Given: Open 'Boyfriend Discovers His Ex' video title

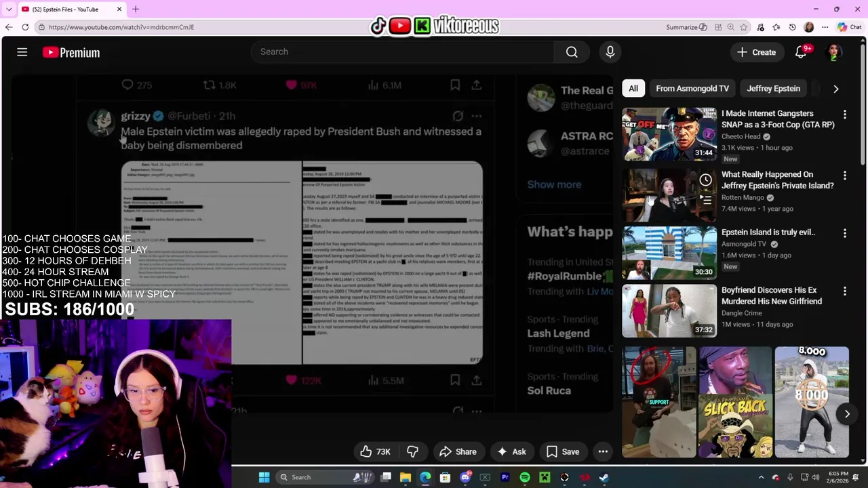Looking at the screenshot, I should pos(772,296).
